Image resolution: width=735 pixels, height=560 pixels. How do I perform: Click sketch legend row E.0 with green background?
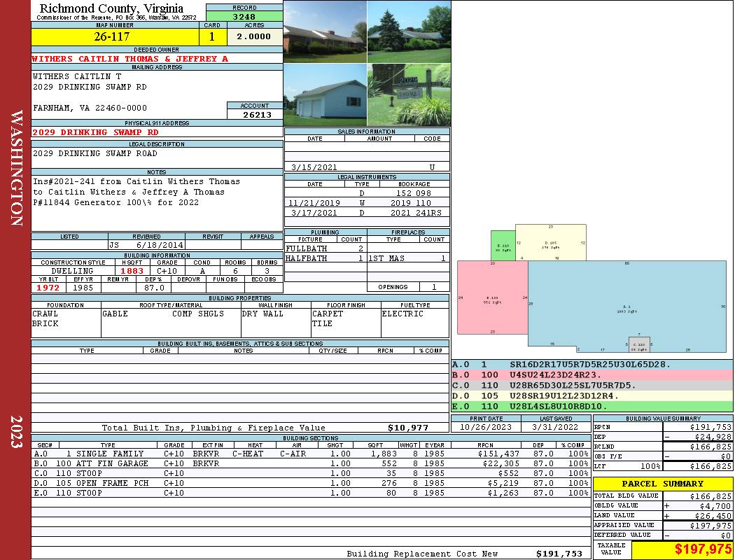click(592, 406)
